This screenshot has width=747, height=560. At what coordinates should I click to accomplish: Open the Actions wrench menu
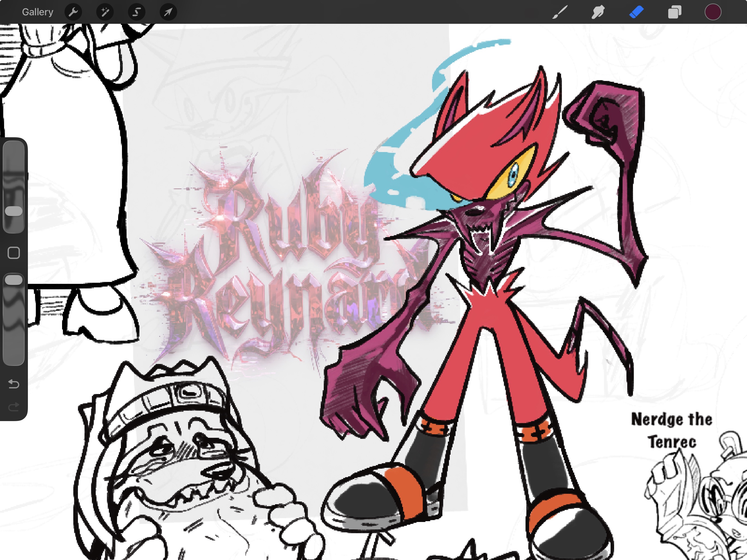(73, 12)
